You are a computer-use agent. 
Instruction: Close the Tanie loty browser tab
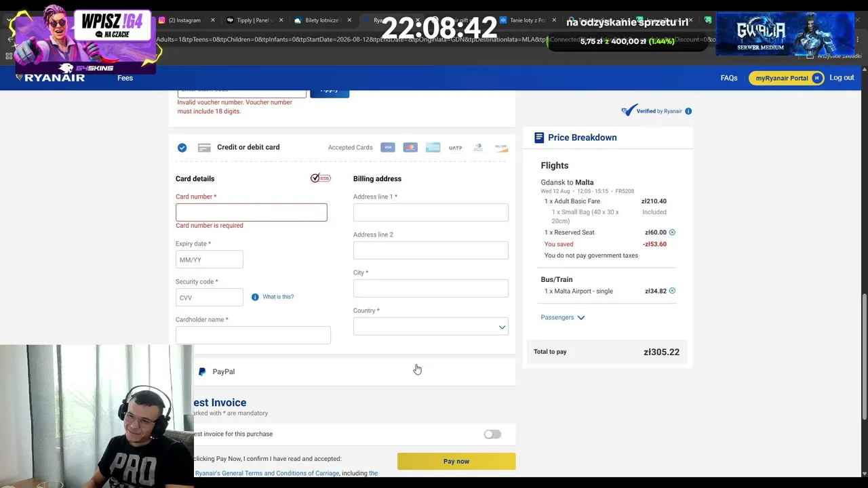pyautogui.click(x=554, y=20)
